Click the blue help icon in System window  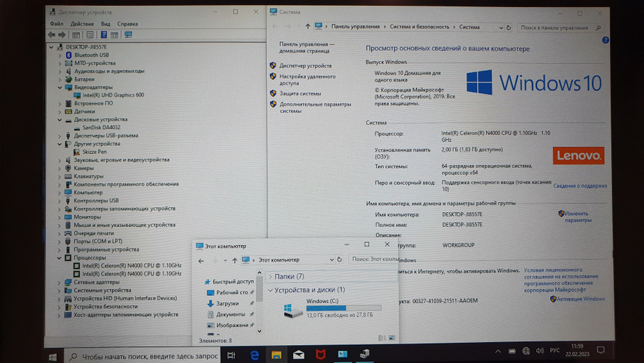coord(605,40)
